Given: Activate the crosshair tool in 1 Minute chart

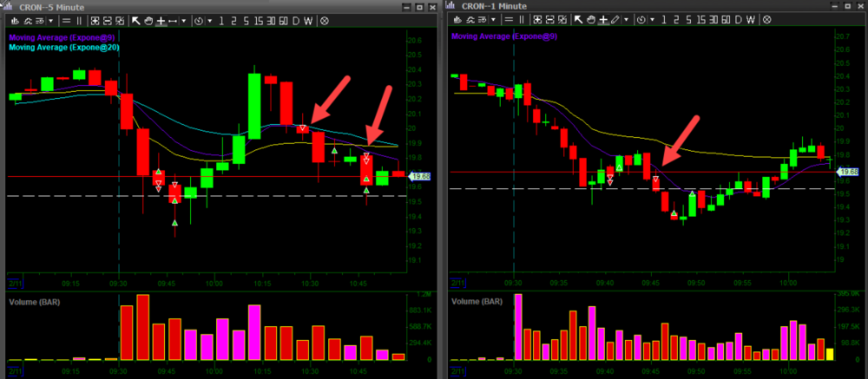Looking at the screenshot, I should pyautogui.click(x=602, y=20).
